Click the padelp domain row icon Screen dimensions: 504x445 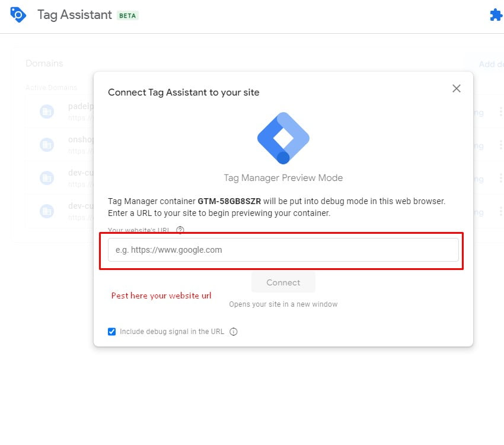tap(47, 112)
